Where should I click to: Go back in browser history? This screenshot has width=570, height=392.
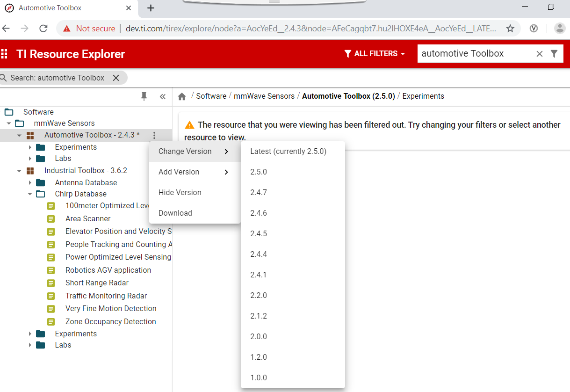pyautogui.click(x=6, y=29)
